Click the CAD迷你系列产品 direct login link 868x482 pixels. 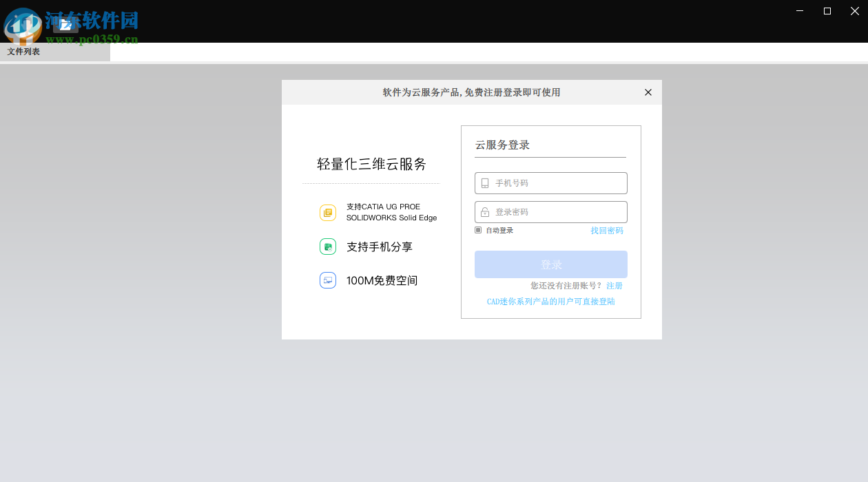[550, 301]
